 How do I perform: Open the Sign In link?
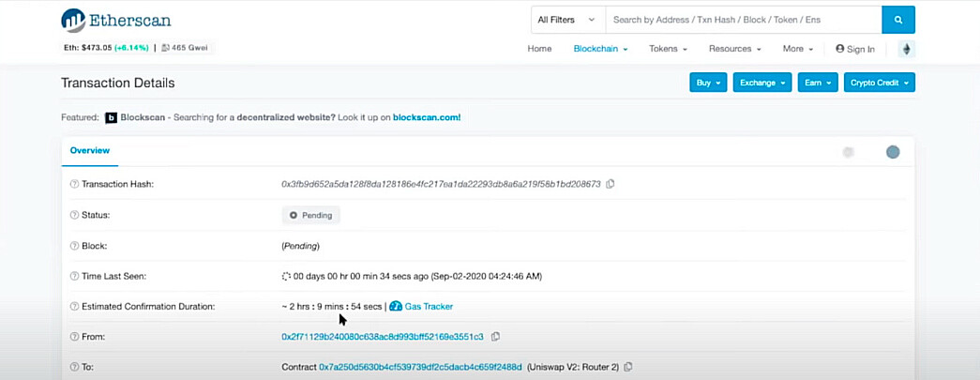[x=855, y=49]
